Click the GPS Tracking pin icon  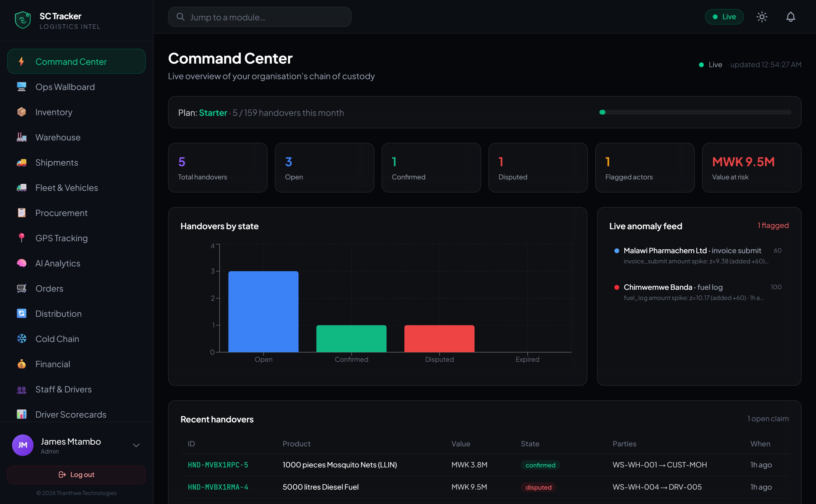pos(21,238)
